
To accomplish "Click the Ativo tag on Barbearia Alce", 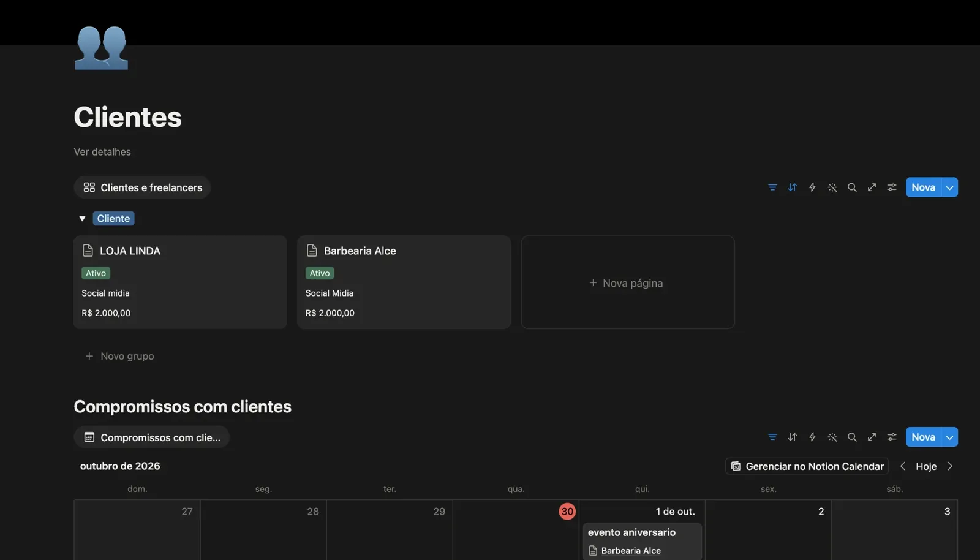I will tap(320, 273).
